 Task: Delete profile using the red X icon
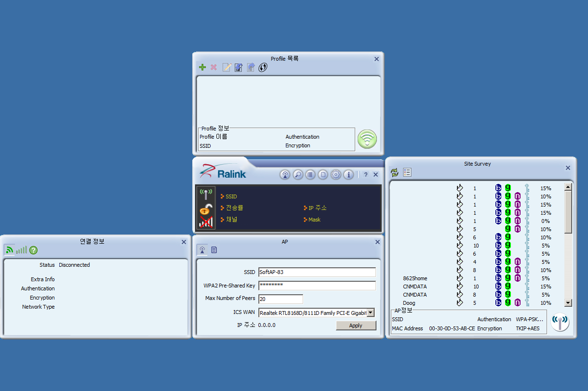click(x=214, y=67)
